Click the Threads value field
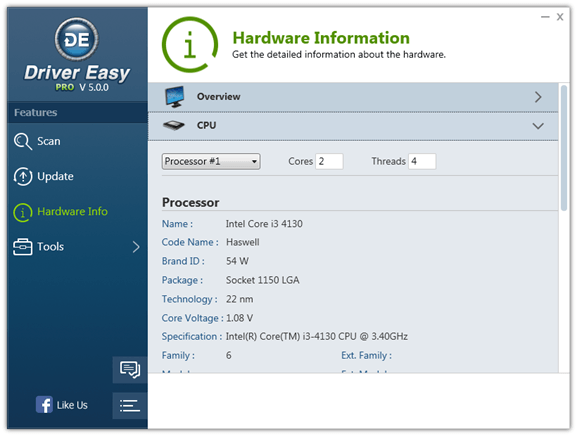 pos(422,161)
